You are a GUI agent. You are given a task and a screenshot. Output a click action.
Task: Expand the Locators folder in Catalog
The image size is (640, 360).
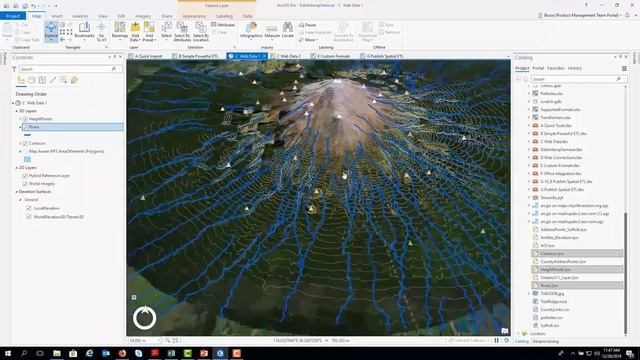pyautogui.click(x=519, y=333)
